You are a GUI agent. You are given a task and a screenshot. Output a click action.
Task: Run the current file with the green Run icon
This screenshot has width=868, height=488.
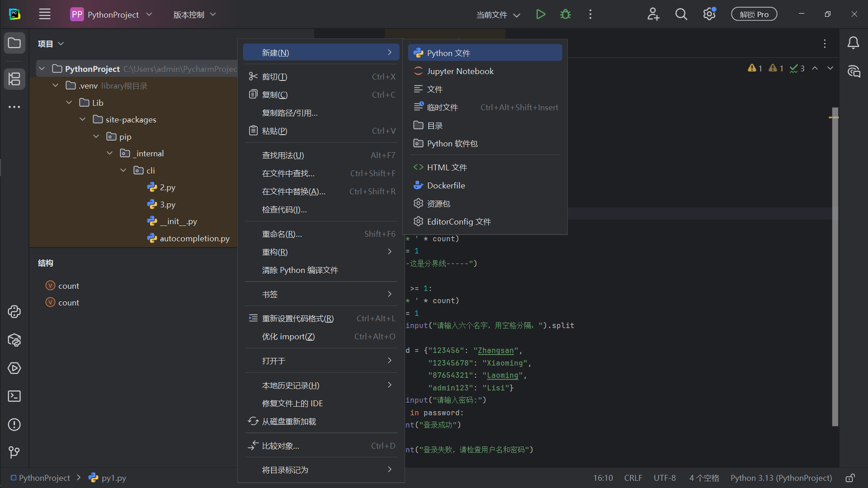(540, 14)
